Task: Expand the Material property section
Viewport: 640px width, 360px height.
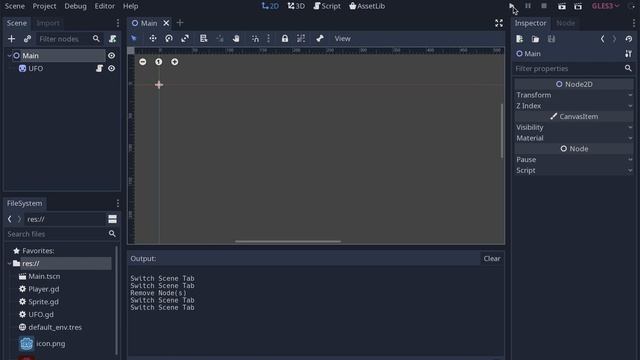Action: point(573,138)
